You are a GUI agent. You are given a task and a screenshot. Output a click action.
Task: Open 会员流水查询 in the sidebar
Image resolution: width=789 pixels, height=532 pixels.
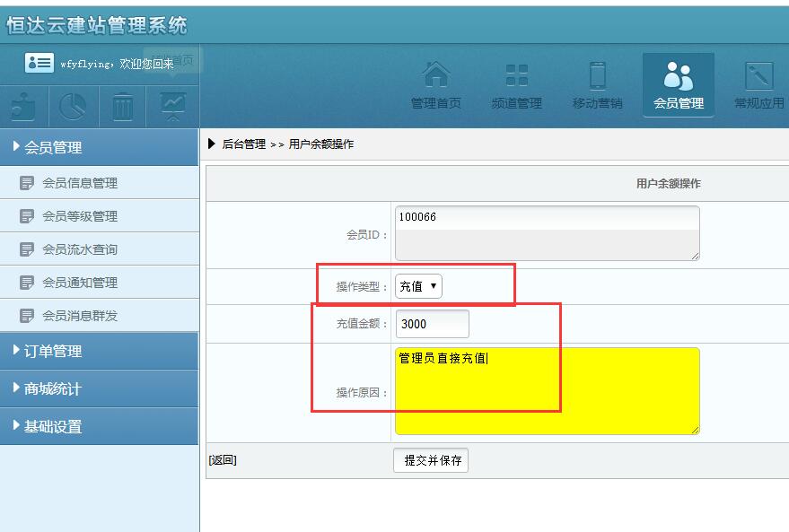[80, 249]
